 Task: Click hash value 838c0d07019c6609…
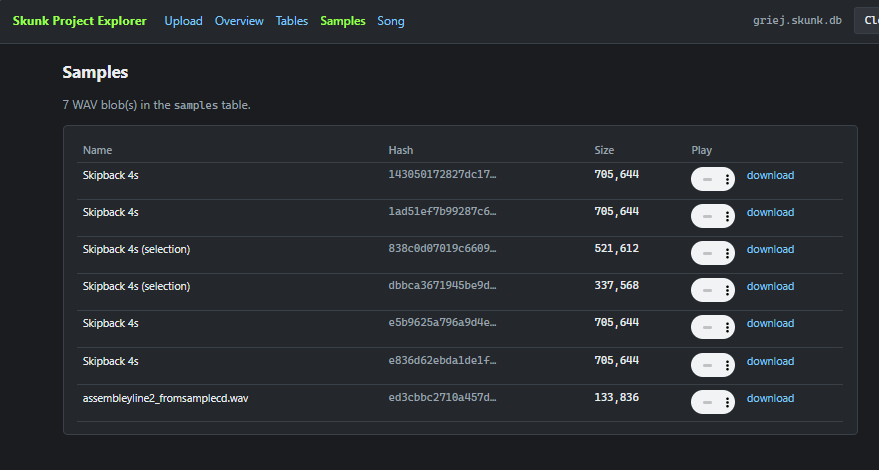[x=442, y=248]
